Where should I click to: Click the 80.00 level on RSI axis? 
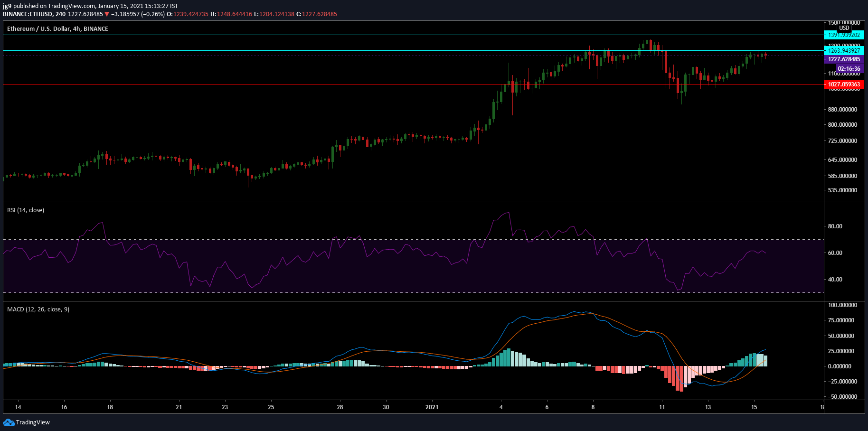pyautogui.click(x=835, y=226)
